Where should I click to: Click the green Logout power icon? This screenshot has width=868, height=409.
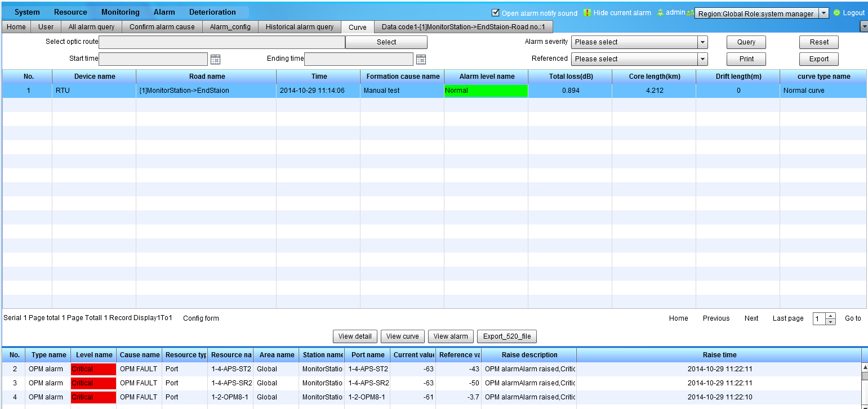[x=836, y=12]
